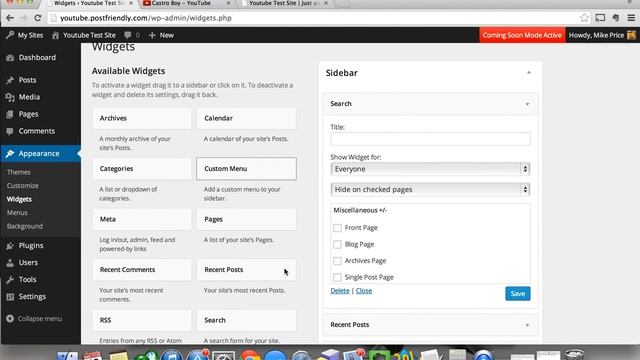Select the Archives available widget

coord(142,118)
